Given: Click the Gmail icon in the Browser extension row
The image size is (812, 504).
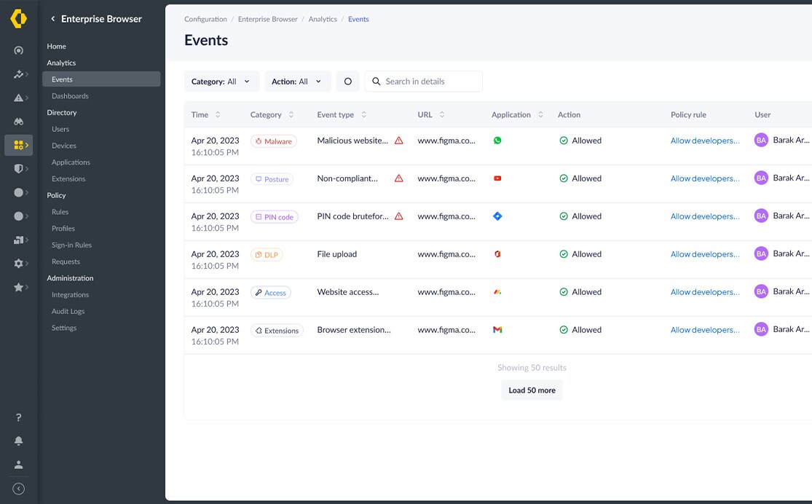Looking at the screenshot, I should point(498,328).
